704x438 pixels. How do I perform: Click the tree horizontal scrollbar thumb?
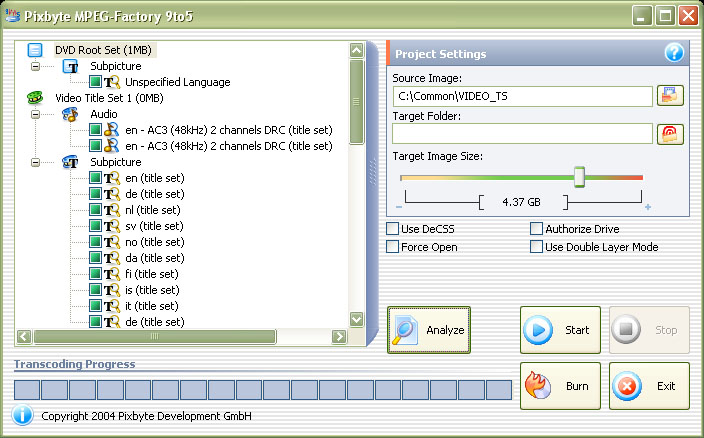point(155,336)
